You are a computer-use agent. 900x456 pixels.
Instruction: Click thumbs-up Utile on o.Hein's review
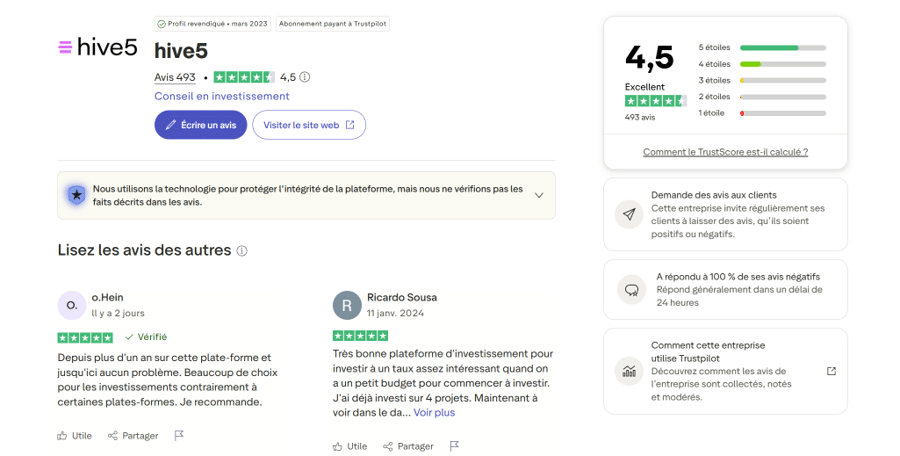75,436
